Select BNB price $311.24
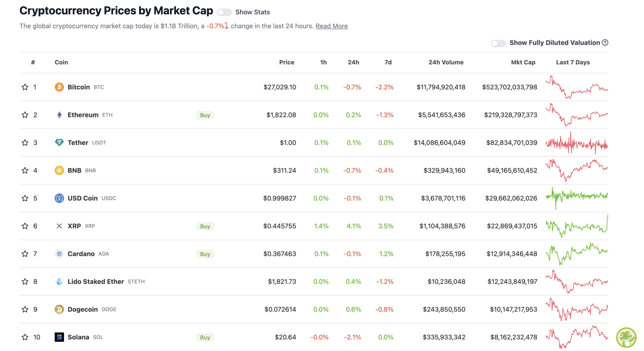Screen dimensions: 644x351 coord(285,170)
